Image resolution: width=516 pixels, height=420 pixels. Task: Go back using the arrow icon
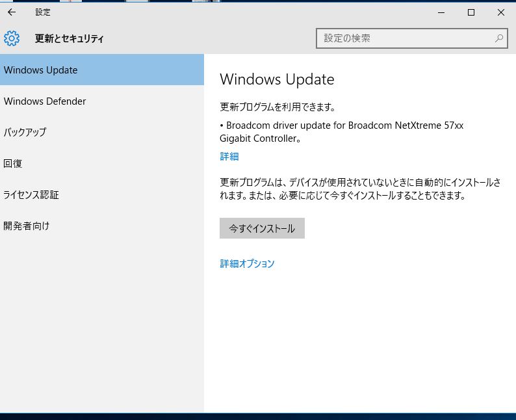[x=12, y=12]
